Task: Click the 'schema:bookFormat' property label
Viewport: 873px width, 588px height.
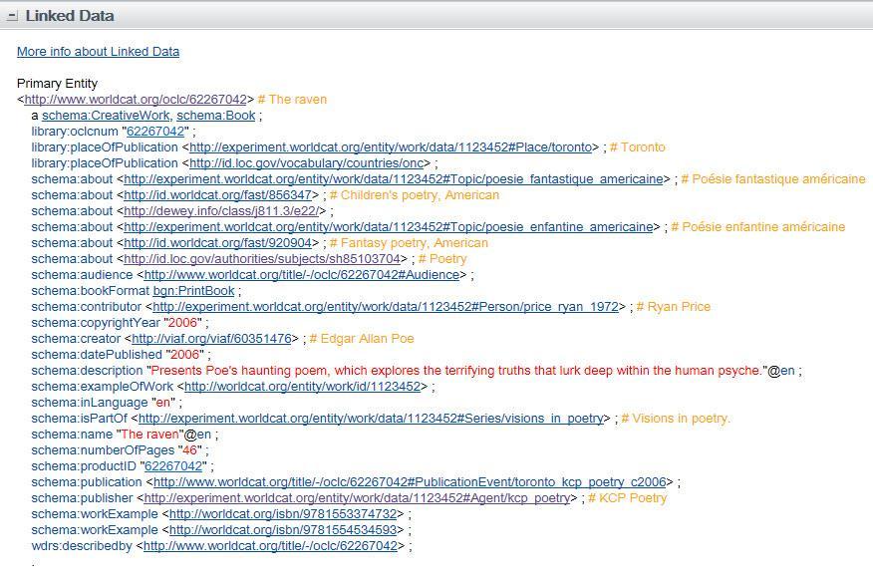Action: click(x=91, y=291)
